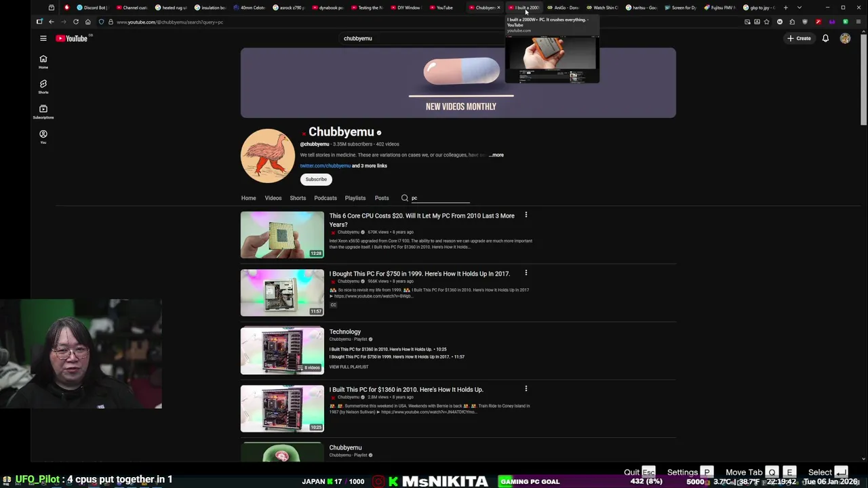Open the You section in sidebar
This screenshot has width=868, height=488.
click(x=43, y=137)
